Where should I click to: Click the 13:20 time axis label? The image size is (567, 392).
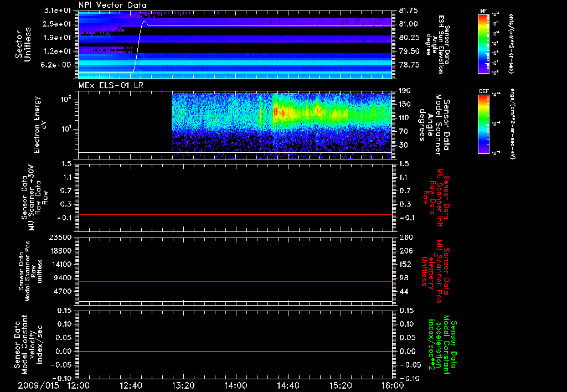183,385
